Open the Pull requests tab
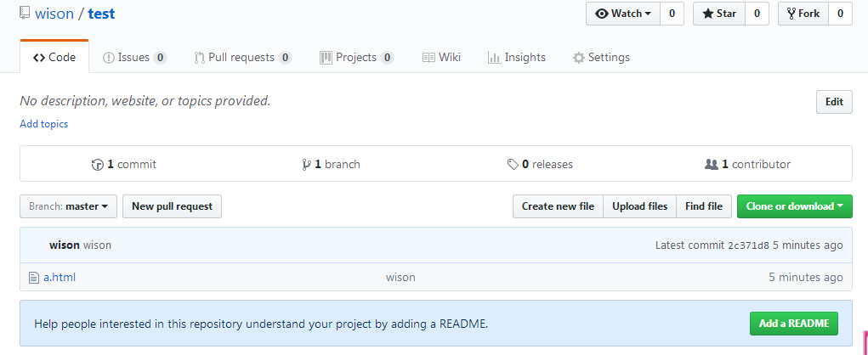 [x=243, y=58]
